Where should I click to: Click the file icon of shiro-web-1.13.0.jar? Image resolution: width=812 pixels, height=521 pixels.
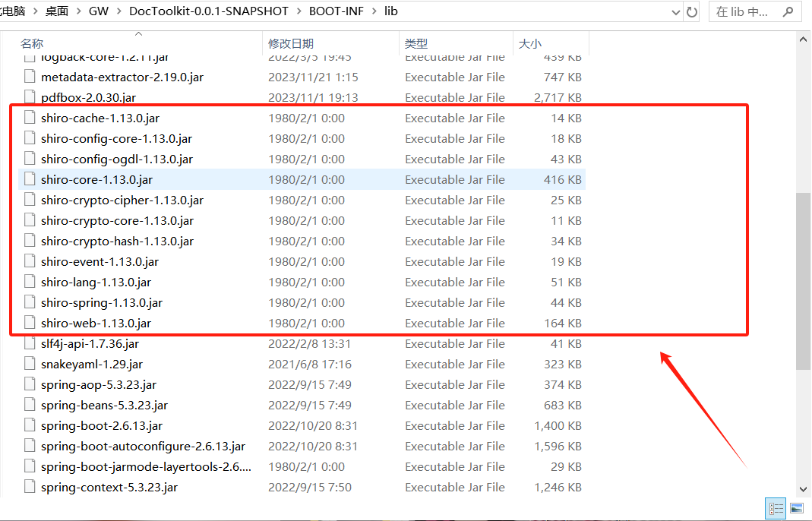point(30,323)
